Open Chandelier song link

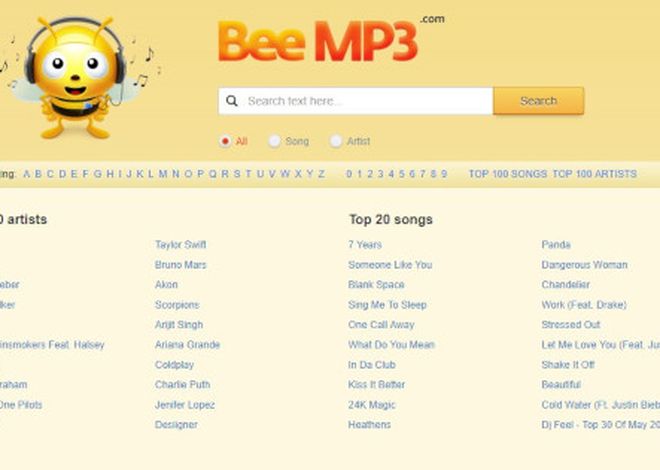click(x=566, y=284)
